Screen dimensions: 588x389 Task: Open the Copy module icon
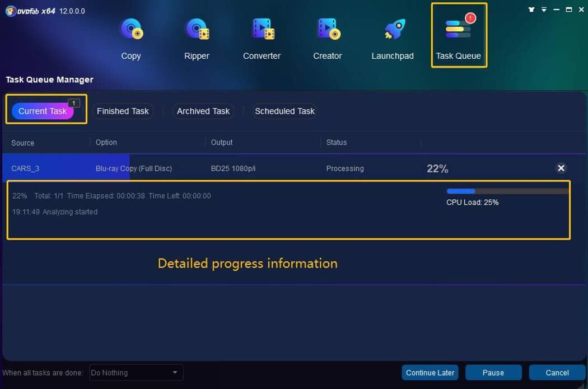point(131,34)
